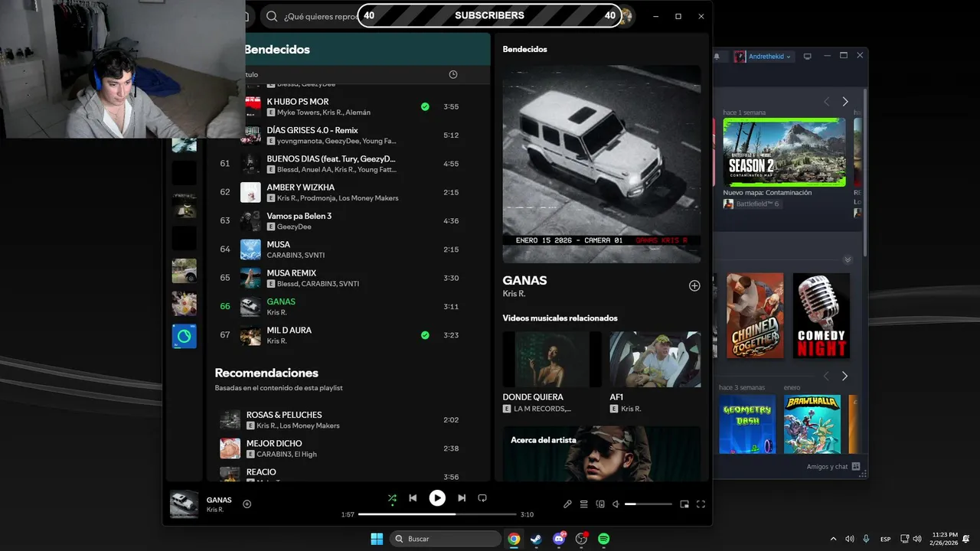Image resolution: width=980 pixels, height=551 pixels.
Task: Open Chained Together in Steam
Action: coord(755,315)
